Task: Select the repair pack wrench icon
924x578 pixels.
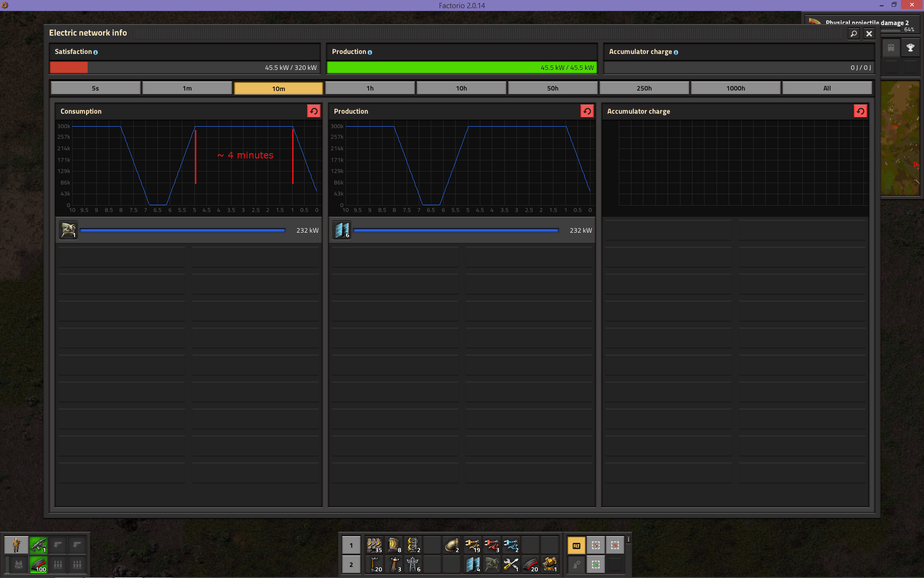Action: coord(511,564)
